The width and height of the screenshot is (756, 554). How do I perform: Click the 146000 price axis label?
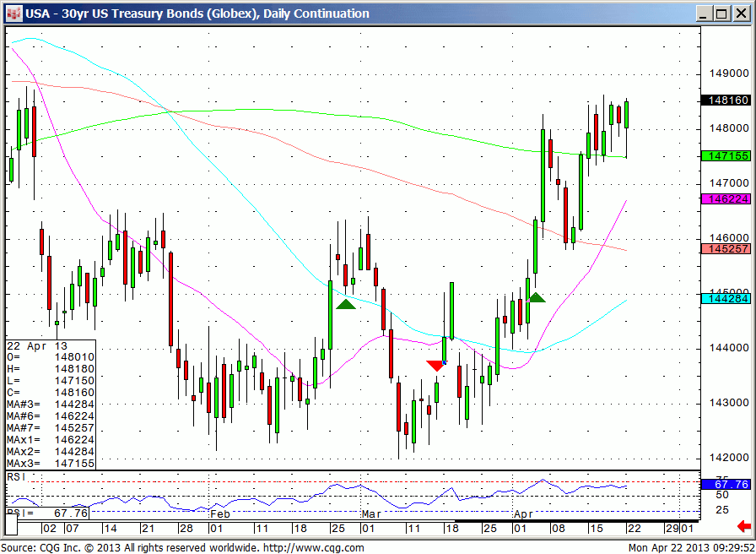729,238
